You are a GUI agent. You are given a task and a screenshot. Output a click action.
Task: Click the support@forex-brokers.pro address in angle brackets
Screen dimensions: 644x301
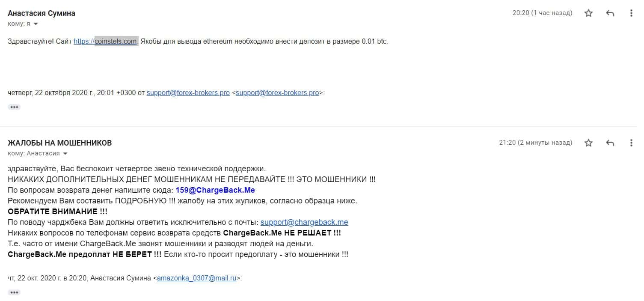277,92
